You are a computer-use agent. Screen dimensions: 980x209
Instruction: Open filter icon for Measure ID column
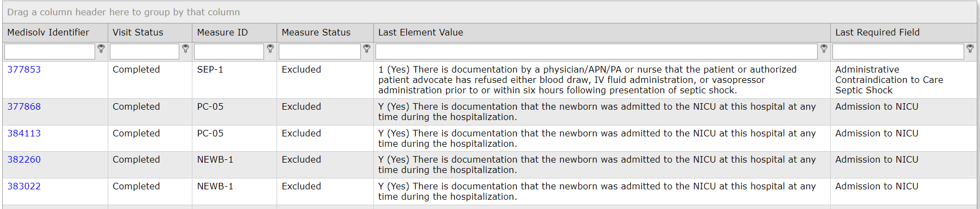[270, 49]
